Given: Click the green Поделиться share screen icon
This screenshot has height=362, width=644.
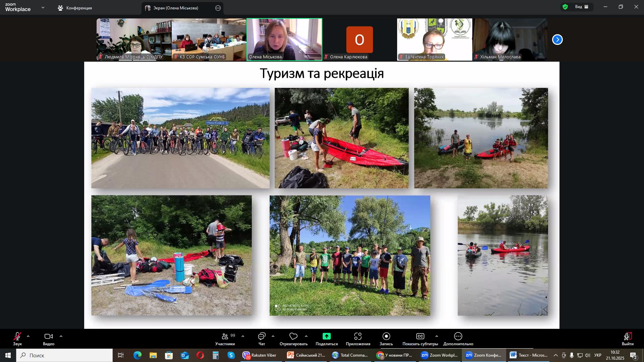Looking at the screenshot, I should click(326, 337).
